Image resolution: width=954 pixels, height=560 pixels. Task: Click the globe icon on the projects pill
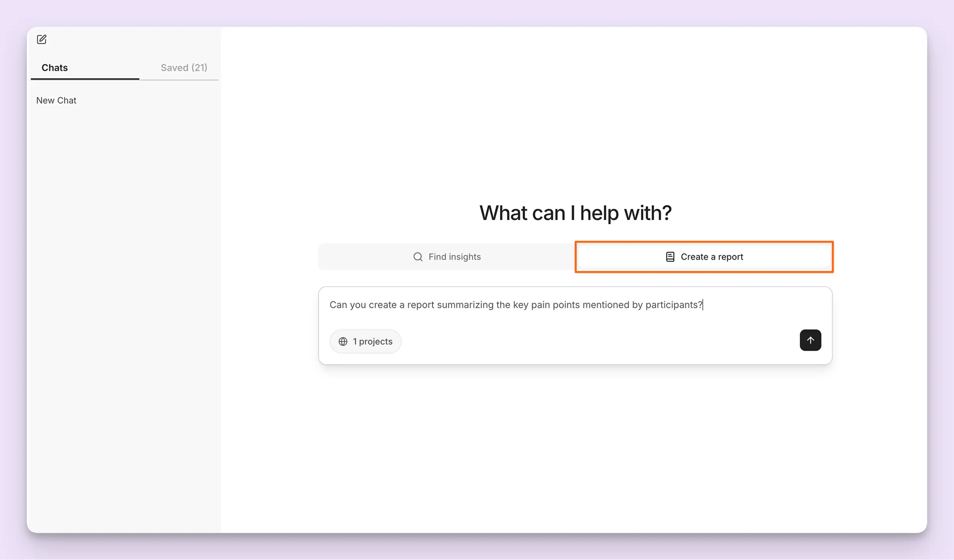[x=343, y=341]
